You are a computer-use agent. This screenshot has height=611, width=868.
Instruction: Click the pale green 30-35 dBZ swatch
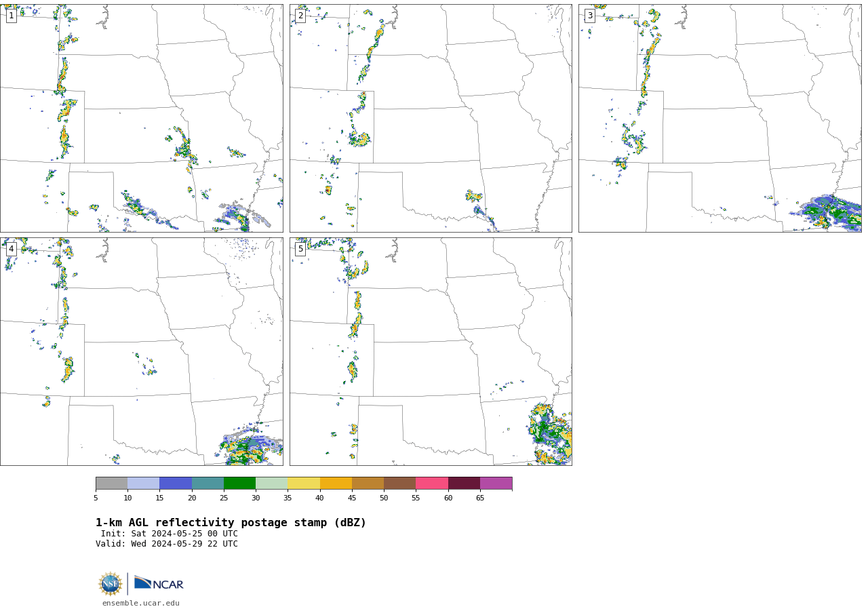coord(272,484)
